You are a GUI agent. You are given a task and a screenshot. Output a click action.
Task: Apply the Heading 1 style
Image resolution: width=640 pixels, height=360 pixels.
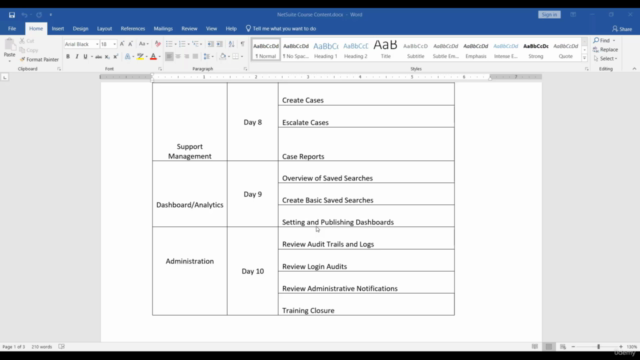(x=326, y=50)
